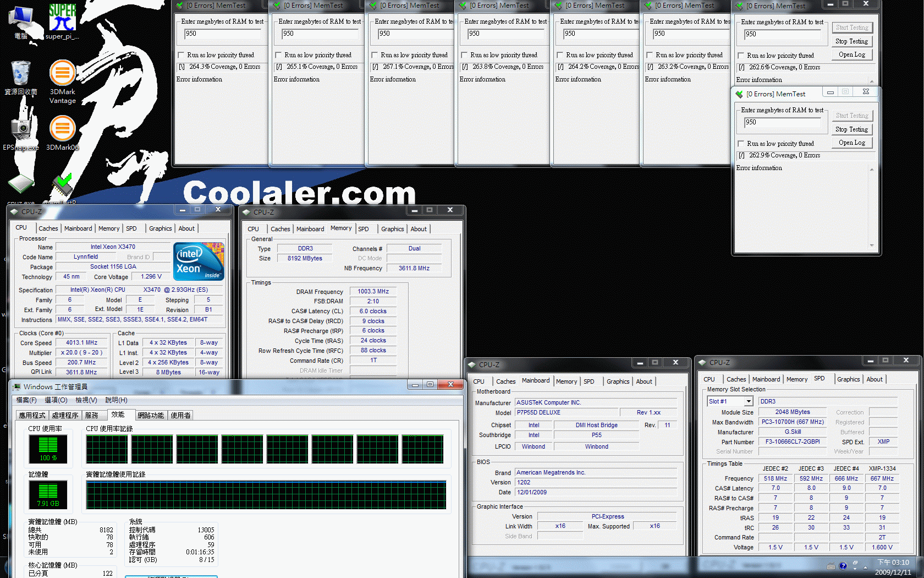Click the RAM megabytes field in frontmost MemTest
This screenshot has height=578, width=924.
click(x=782, y=123)
